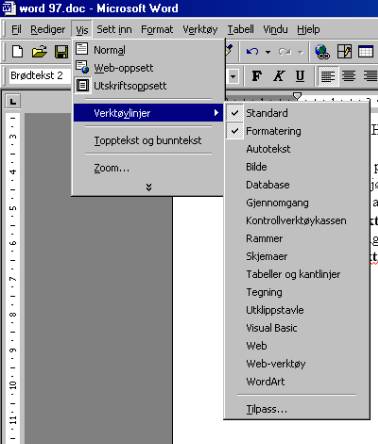Image resolution: width=378 pixels, height=444 pixels.
Task: Toggle italic formatting K button
Action: [x=278, y=76]
